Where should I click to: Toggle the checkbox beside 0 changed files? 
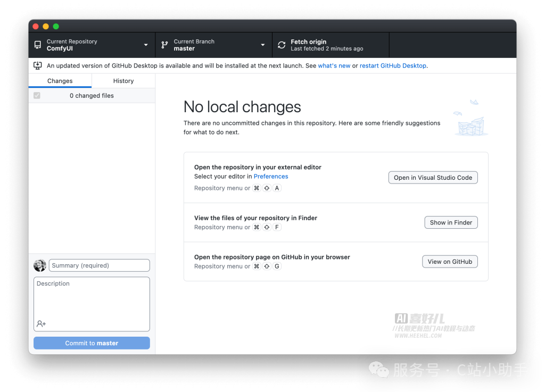click(x=37, y=96)
